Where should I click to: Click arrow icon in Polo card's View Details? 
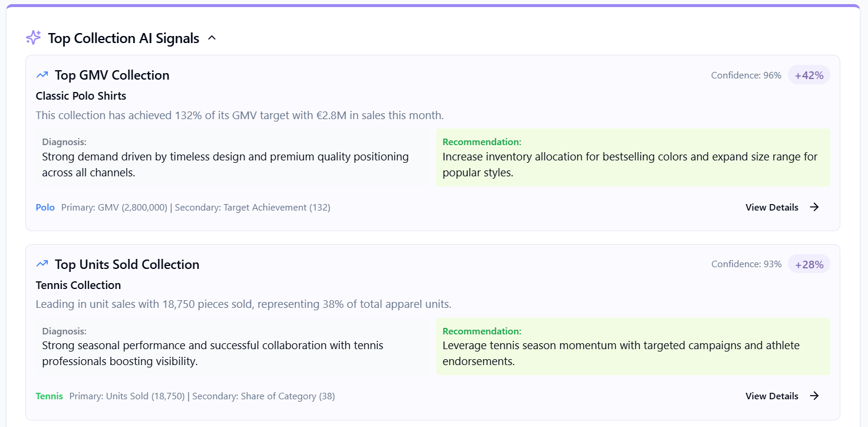point(814,207)
